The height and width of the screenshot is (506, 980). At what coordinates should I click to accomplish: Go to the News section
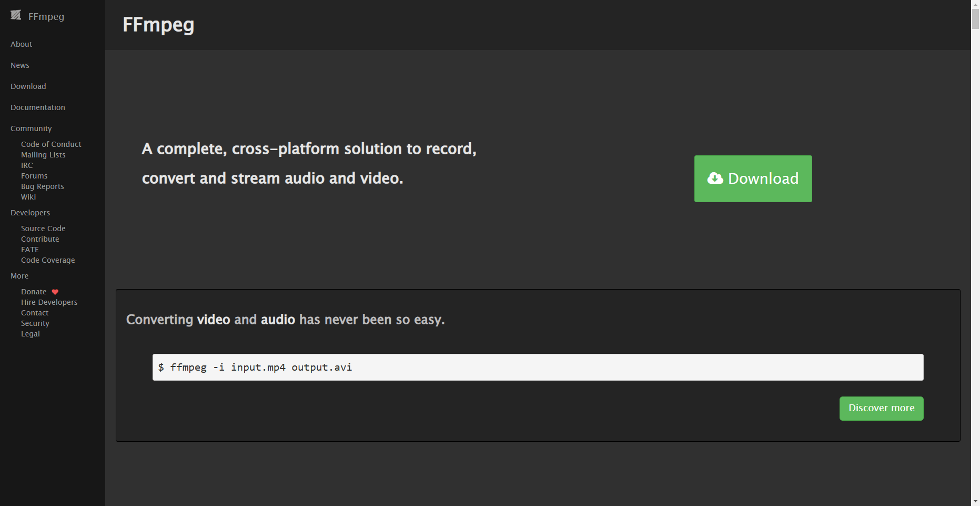point(20,65)
